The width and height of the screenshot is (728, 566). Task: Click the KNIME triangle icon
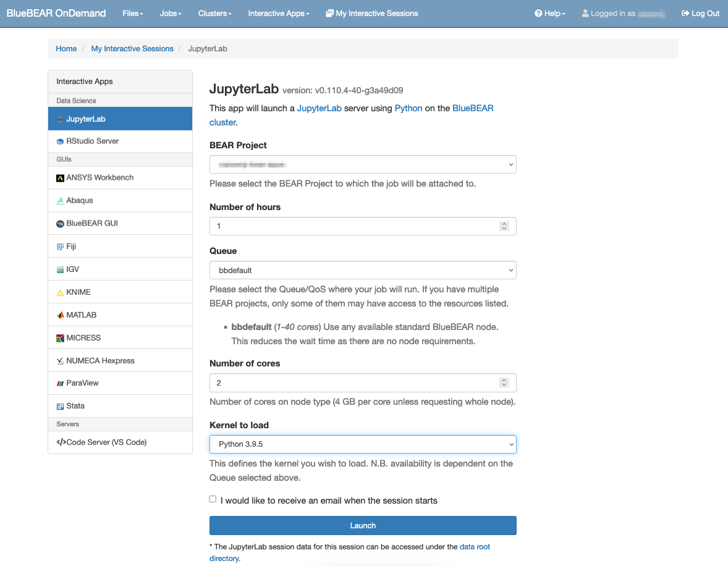point(60,292)
